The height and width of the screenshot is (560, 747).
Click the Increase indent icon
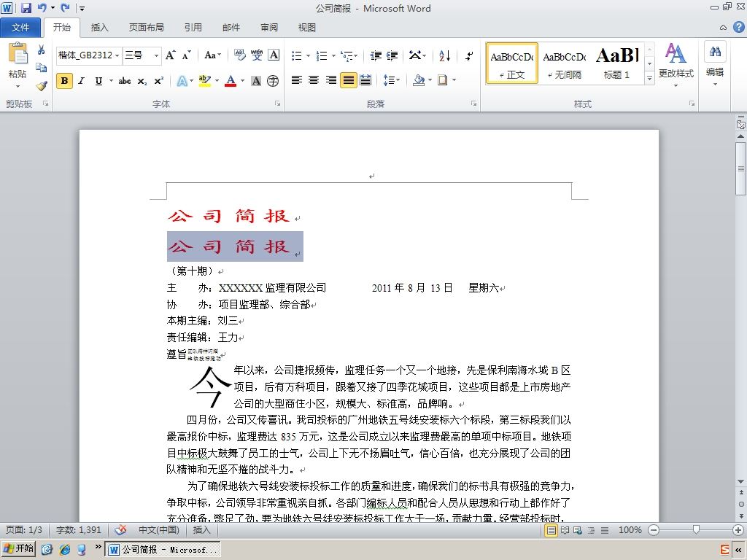click(x=392, y=55)
